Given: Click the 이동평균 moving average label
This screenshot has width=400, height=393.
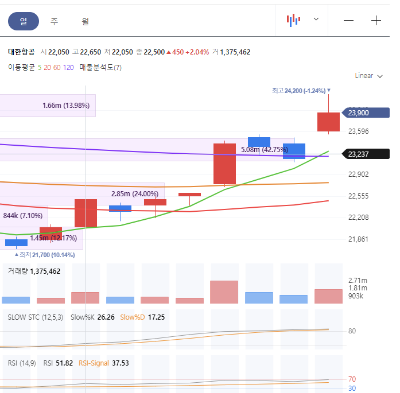Looking at the screenshot, I should coord(21,67).
